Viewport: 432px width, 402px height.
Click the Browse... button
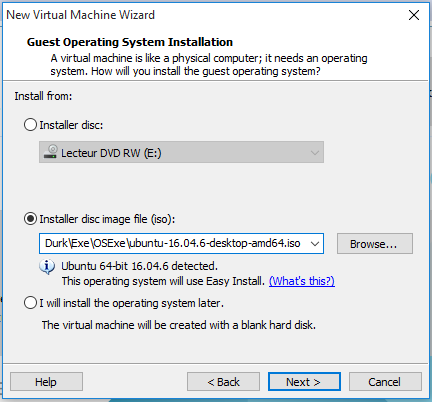click(375, 244)
